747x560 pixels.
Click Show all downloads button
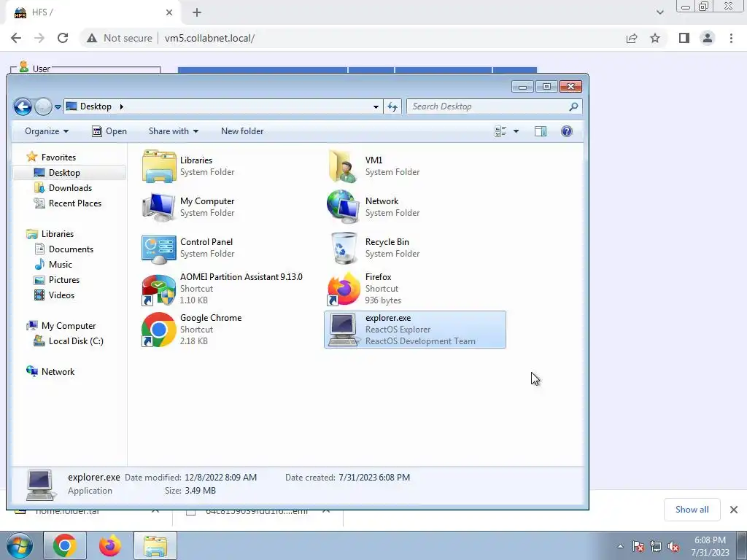coord(692,510)
